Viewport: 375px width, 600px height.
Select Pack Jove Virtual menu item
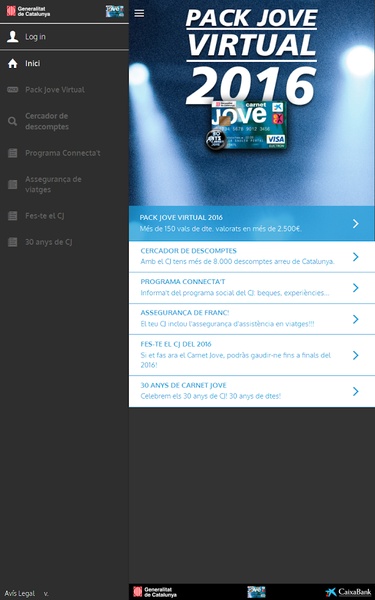pyautogui.click(x=64, y=90)
